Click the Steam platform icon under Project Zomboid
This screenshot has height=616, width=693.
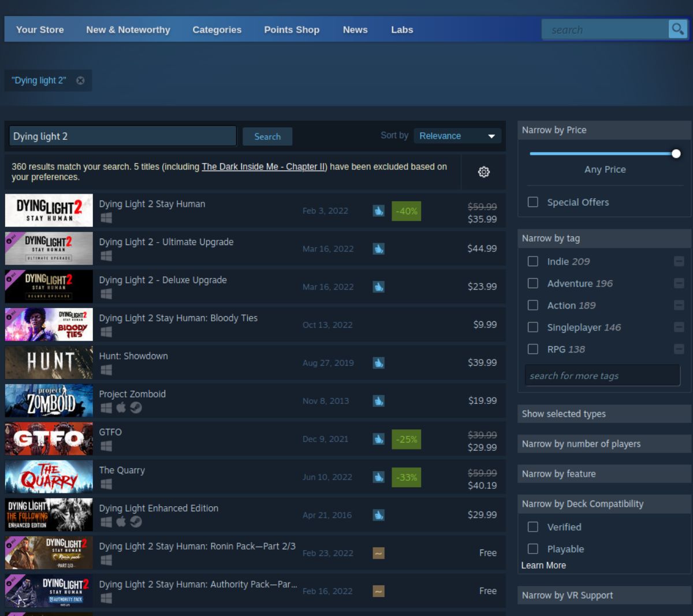pos(136,407)
